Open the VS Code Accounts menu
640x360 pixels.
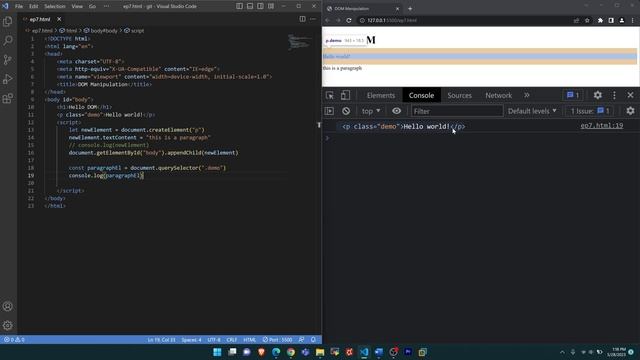[8, 306]
